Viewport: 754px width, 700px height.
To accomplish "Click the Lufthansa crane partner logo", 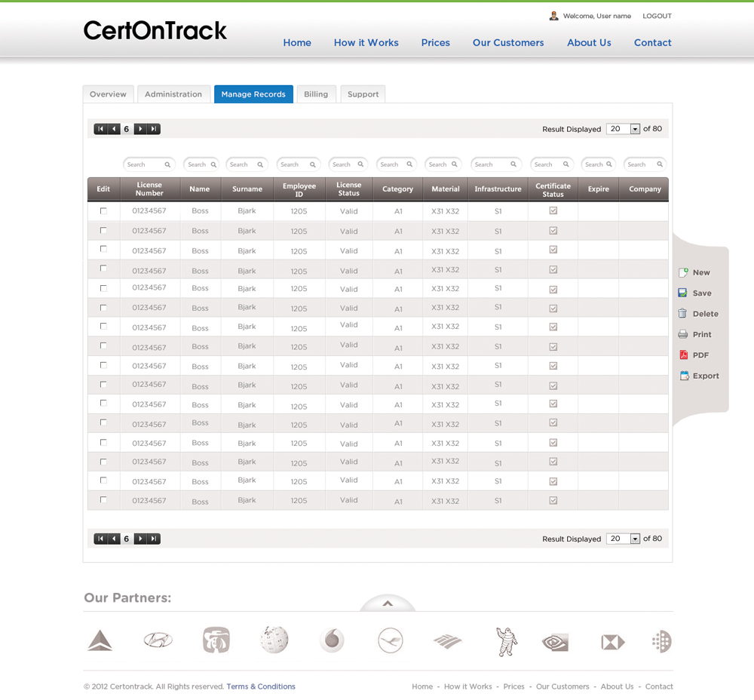I will coord(390,640).
